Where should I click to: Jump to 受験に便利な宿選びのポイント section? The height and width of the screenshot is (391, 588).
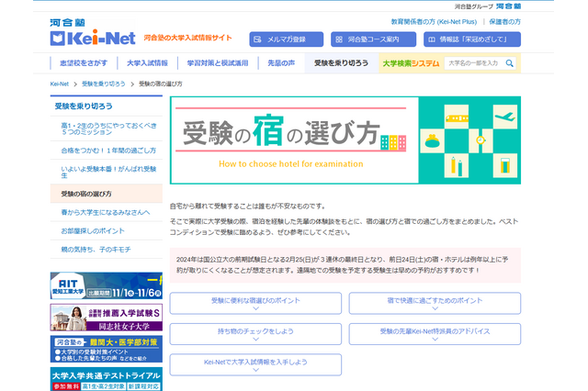point(255,304)
